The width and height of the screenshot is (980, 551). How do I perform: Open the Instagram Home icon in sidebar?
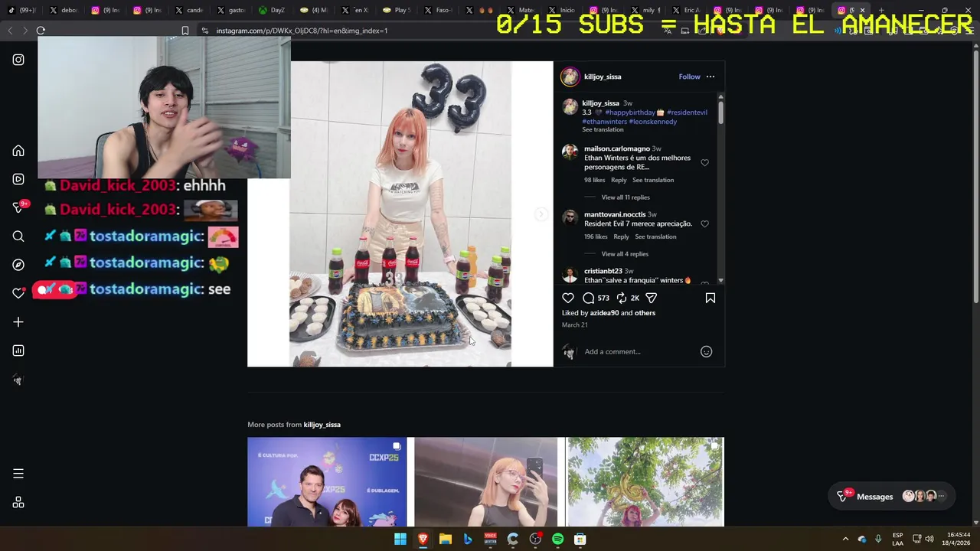tap(18, 151)
